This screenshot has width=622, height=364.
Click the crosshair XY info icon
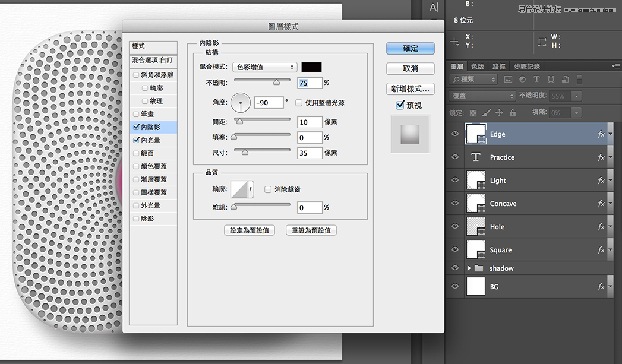454,41
